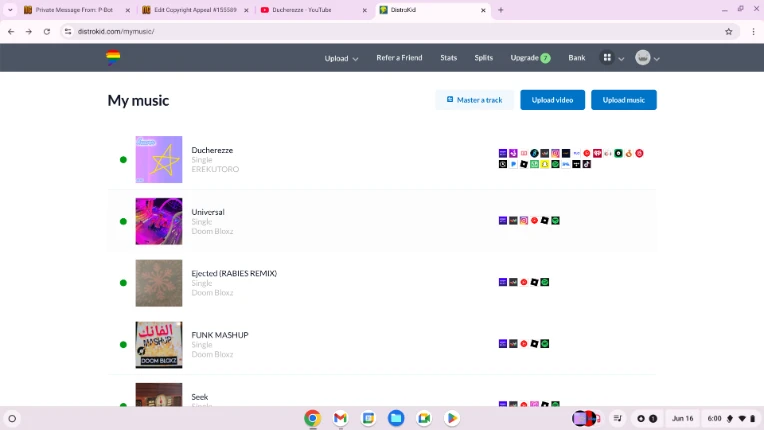Expand the apps grid dropdown arrow
This screenshot has width=764, height=430.
[621, 58]
